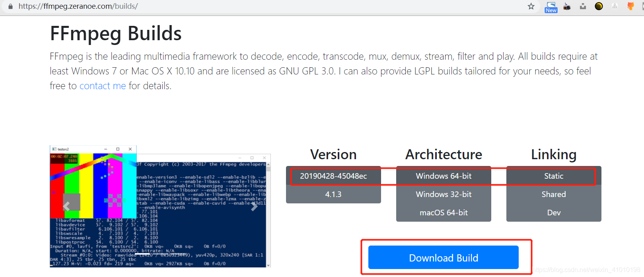Screen dimensions: 644x277
Task: Select Static linking
Action: tap(554, 176)
